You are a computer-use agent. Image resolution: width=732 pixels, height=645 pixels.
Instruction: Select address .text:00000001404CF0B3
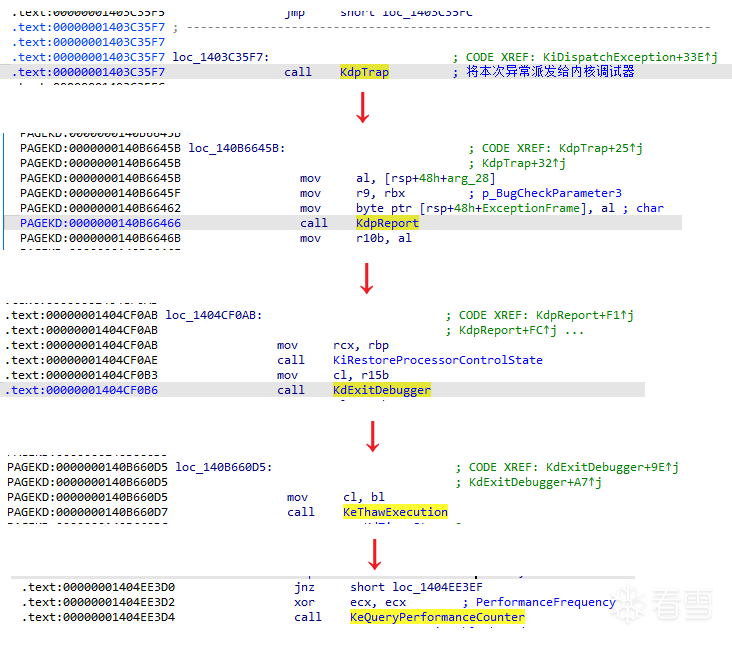(82, 375)
